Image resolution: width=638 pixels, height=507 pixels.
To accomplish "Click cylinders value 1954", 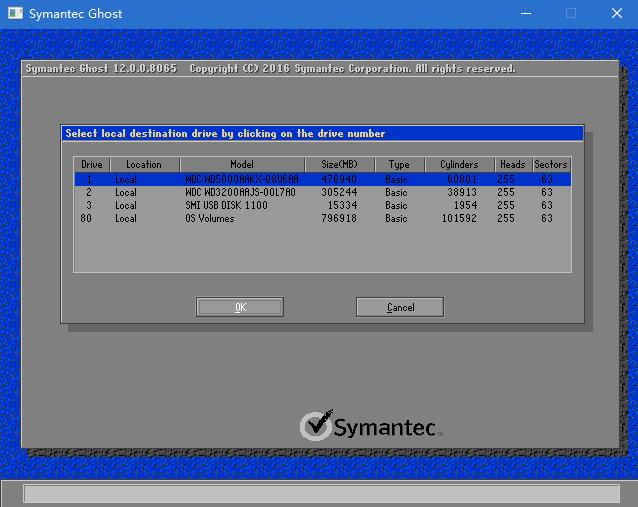I will pyautogui.click(x=465, y=205).
